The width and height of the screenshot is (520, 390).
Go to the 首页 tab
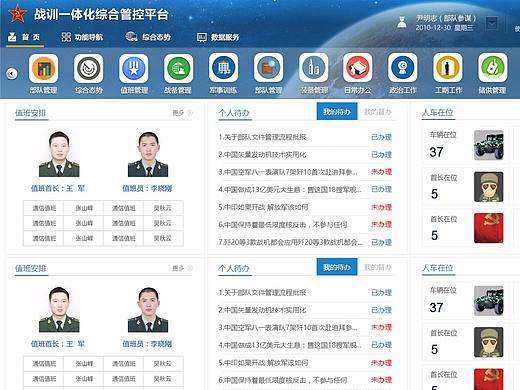(x=24, y=37)
